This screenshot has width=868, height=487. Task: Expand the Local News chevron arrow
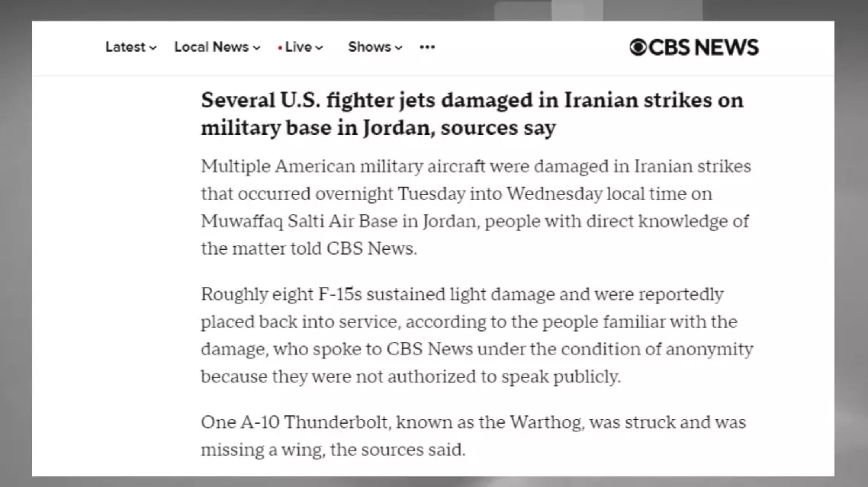[x=257, y=48]
